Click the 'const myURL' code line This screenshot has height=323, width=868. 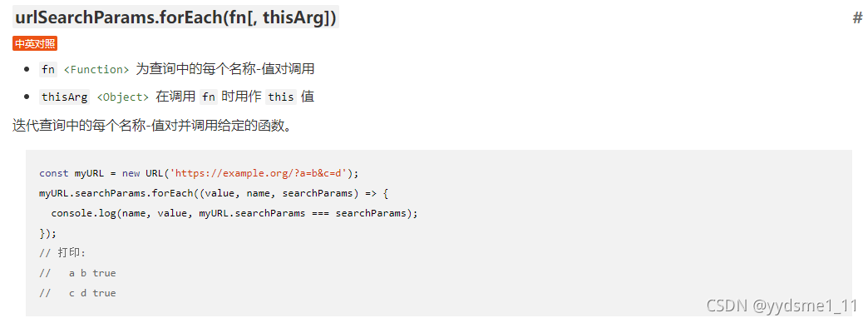(200, 173)
